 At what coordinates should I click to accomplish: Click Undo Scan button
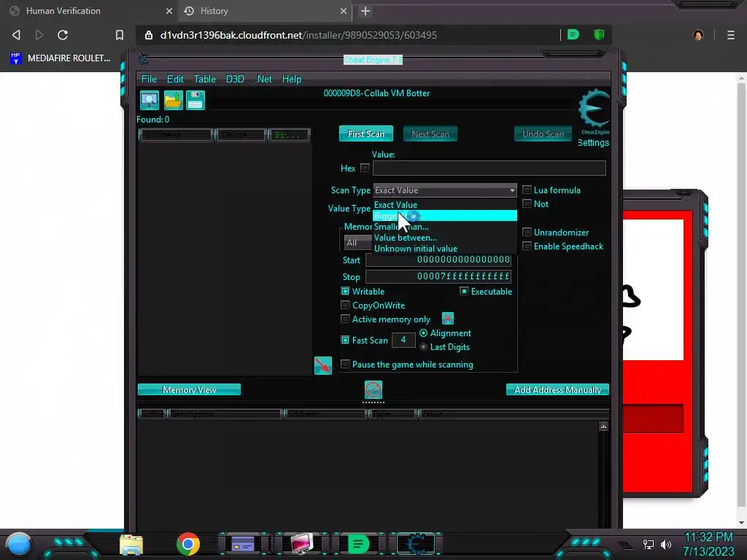point(543,134)
